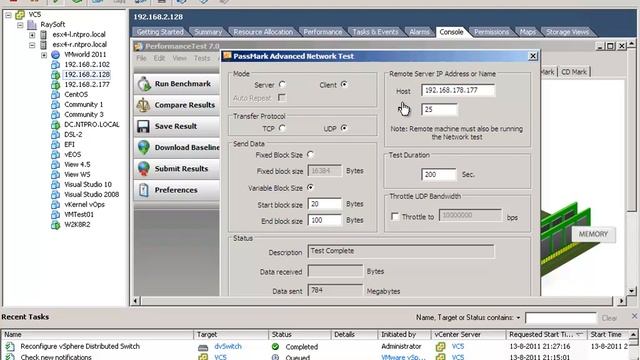Click Download Baseline globe button
640x360 pixels.
coord(143,147)
